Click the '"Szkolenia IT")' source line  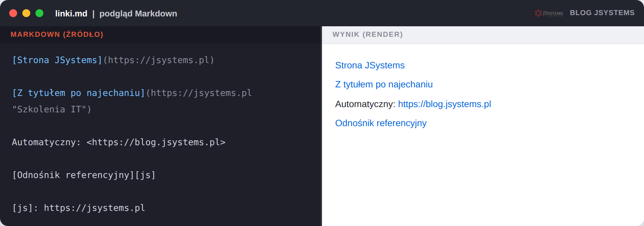point(52,109)
